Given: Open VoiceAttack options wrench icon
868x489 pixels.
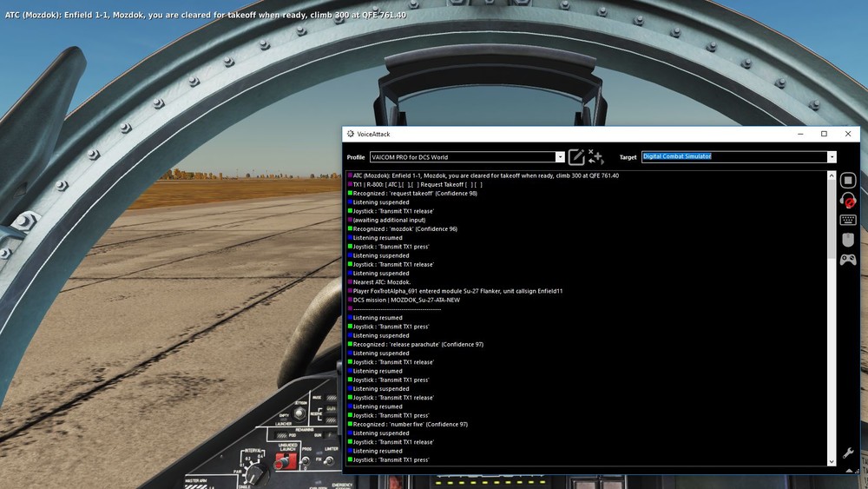Looking at the screenshot, I should [847, 453].
